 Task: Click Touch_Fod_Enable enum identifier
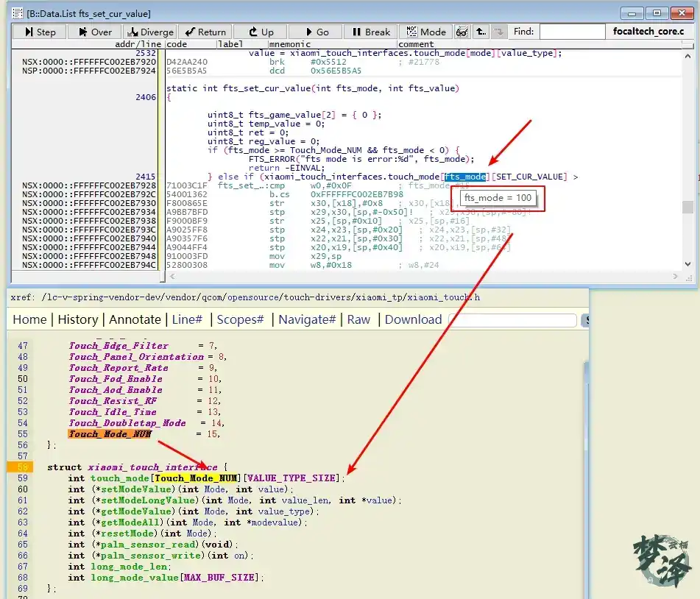pyautogui.click(x=115, y=379)
